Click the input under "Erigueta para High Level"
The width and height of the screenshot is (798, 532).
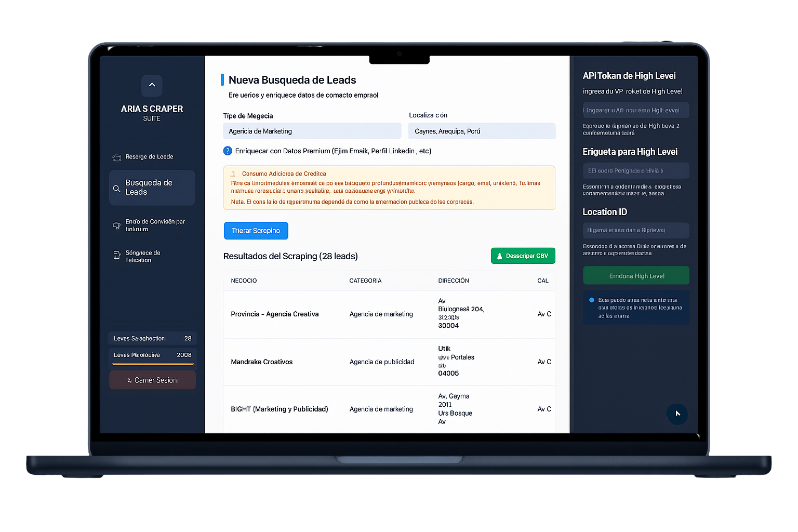tap(636, 170)
